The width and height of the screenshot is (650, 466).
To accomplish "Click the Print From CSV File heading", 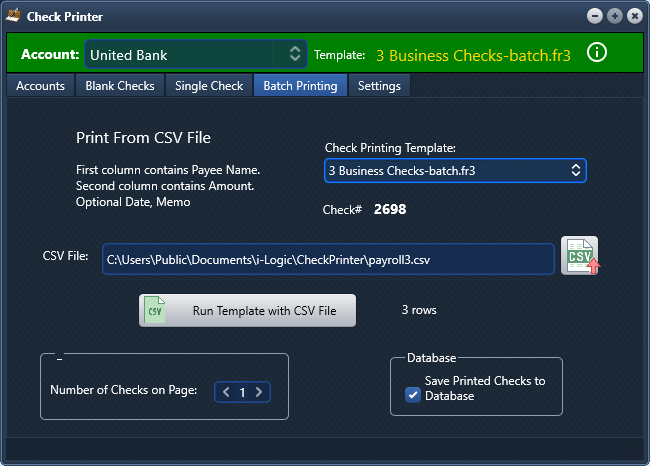I will [x=143, y=138].
